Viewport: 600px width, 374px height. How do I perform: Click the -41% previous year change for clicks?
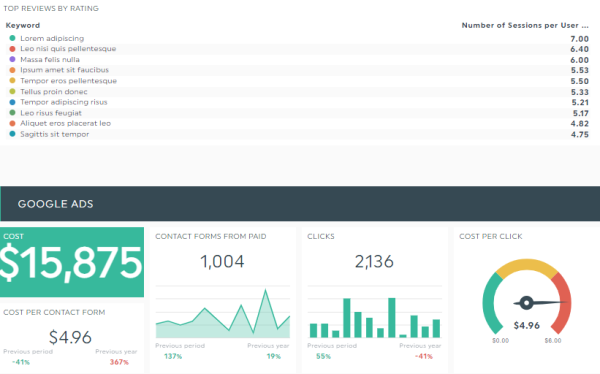(424, 356)
